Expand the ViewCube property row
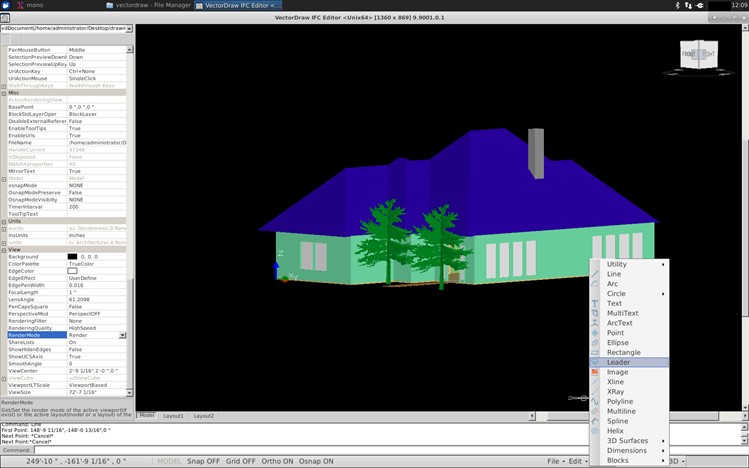 click(4, 378)
